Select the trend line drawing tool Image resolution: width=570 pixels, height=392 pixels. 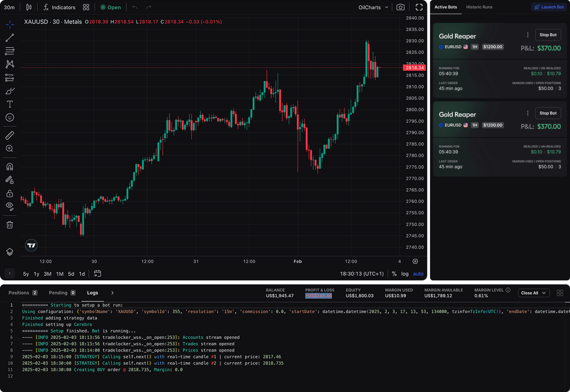click(x=10, y=37)
